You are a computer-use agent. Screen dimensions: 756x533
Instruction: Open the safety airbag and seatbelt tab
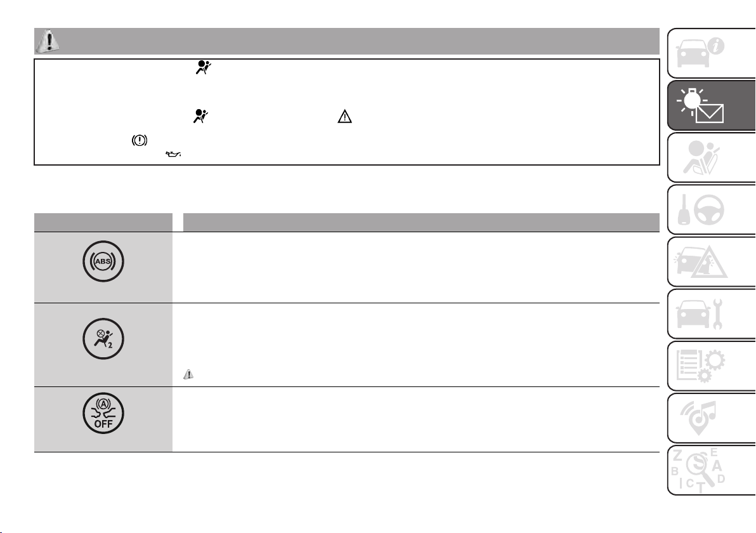[x=711, y=158]
